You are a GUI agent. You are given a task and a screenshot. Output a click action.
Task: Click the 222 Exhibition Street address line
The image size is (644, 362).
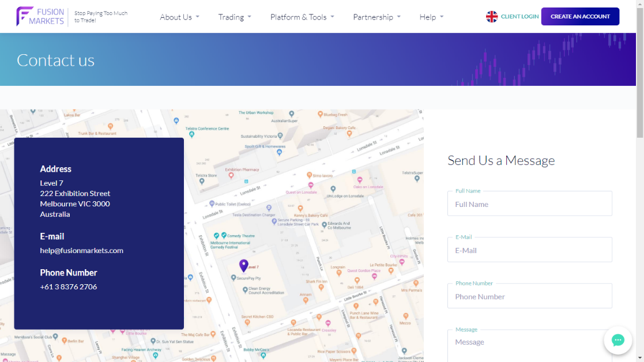coord(75,193)
